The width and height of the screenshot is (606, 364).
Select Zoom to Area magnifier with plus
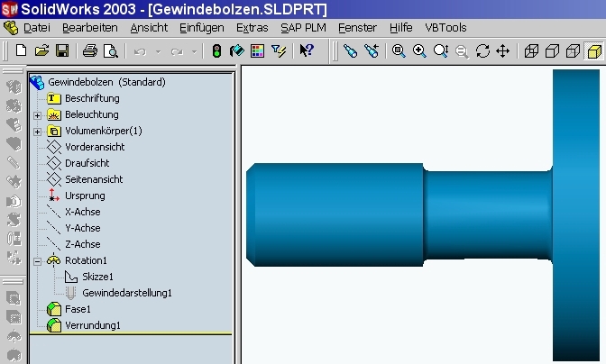tap(419, 50)
